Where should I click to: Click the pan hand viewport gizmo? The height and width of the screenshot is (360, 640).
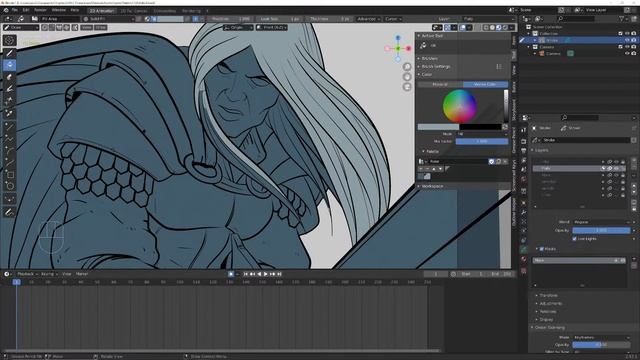pyautogui.click(x=407, y=77)
